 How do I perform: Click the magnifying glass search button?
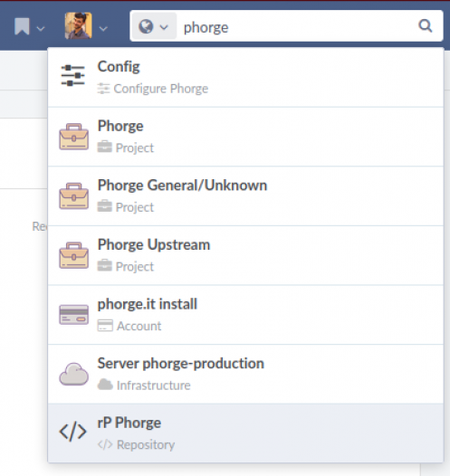point(426,26)
